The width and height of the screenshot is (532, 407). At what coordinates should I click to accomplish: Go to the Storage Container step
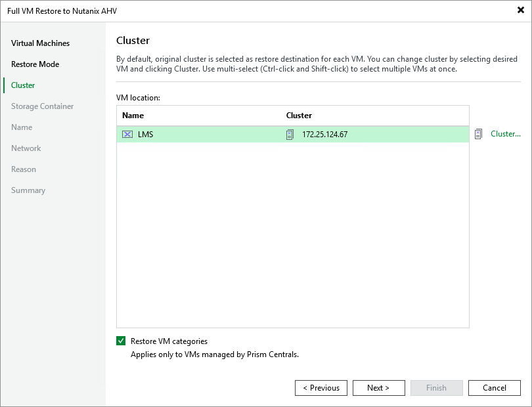pos(42,106)
